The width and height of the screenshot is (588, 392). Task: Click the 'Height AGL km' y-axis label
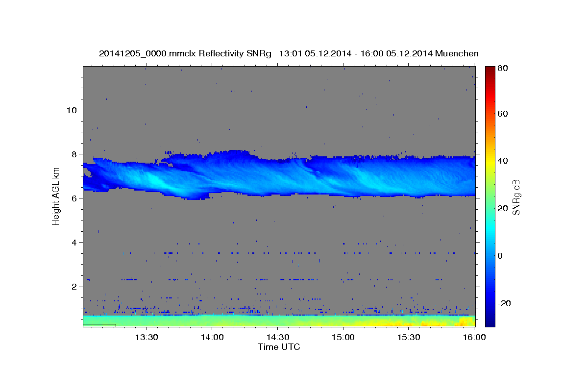tap(56, 197)
